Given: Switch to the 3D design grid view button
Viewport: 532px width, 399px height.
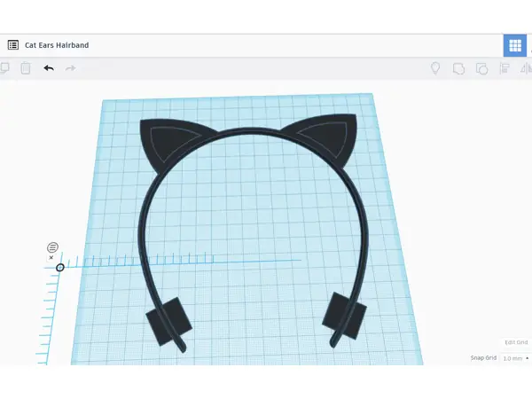Looking at the screenshot, I should tap(514, 45).
